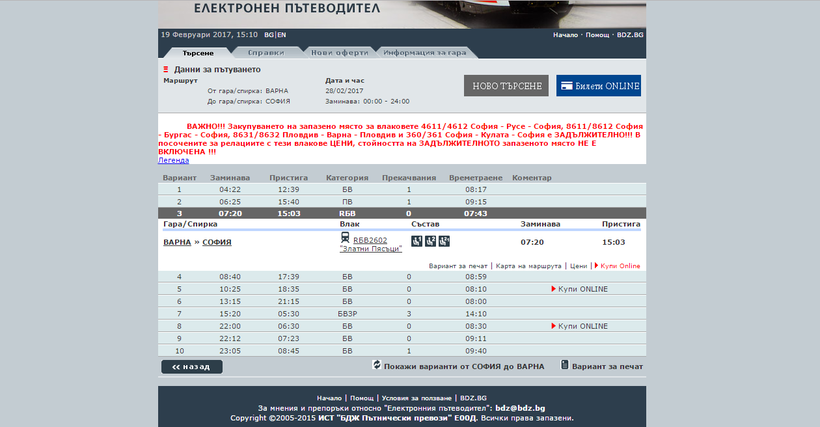Expand variant 4 departing at 08:40
Image resolution: width=820 pixels, height=427 pixels.
coord(179,276)
